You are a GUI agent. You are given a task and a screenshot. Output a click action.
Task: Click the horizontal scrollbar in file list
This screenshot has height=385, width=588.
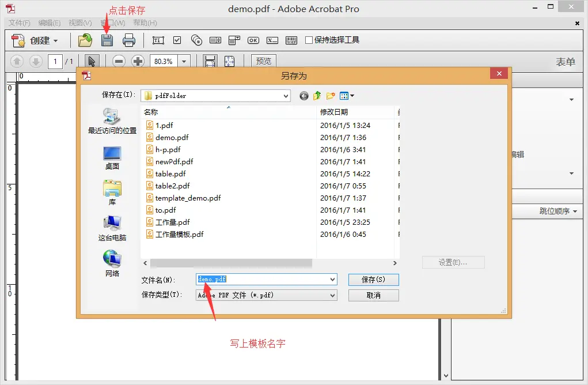click(x=231, y=263)
